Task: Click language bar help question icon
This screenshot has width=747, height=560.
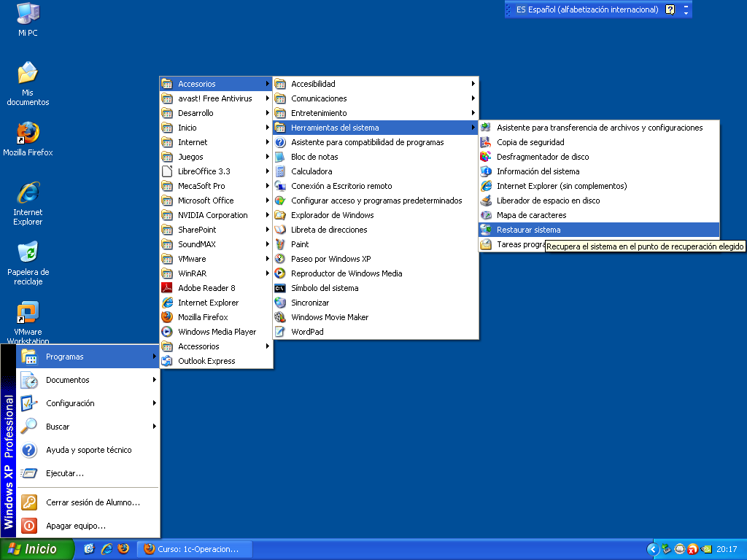Action: (x=670, y=9)
